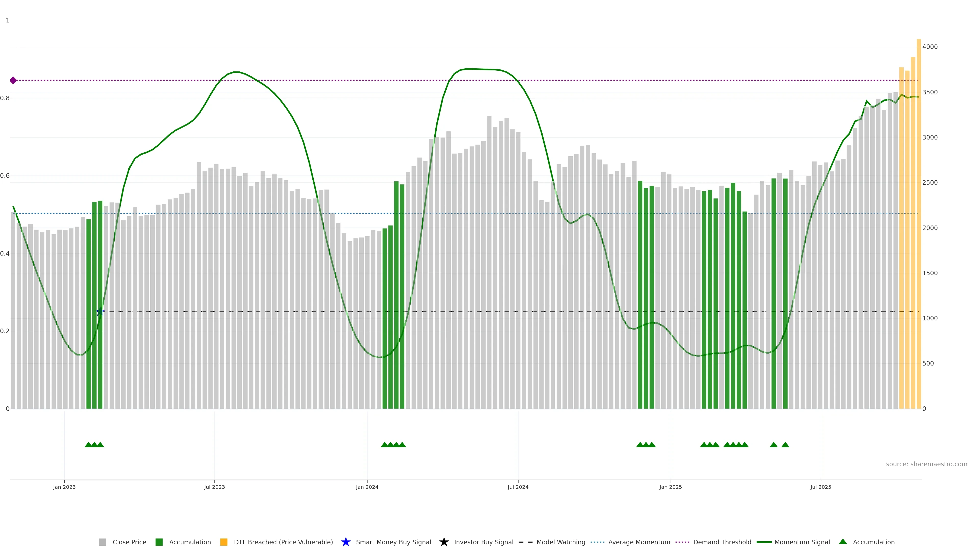Screen dimensions: 980x551
Task: Click the blue Smart Money star on chart
Action: (x=100, y=311)
